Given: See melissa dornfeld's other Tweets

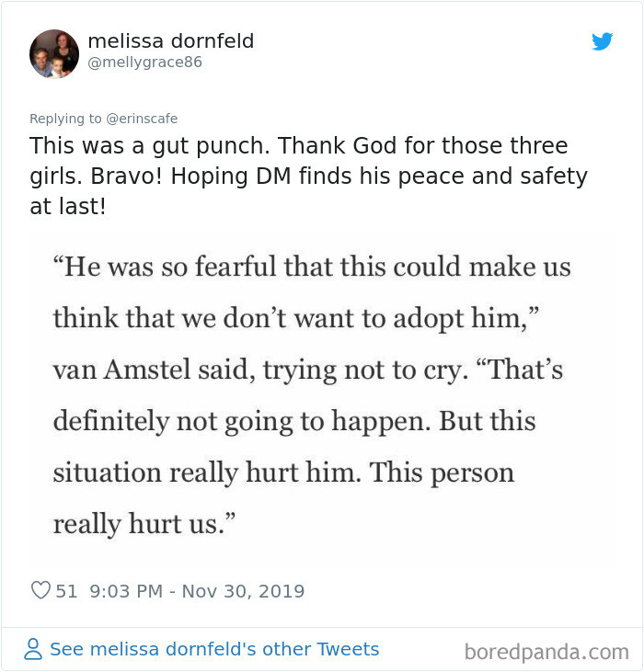Looking at the screenshot, I should coord(213,649).
